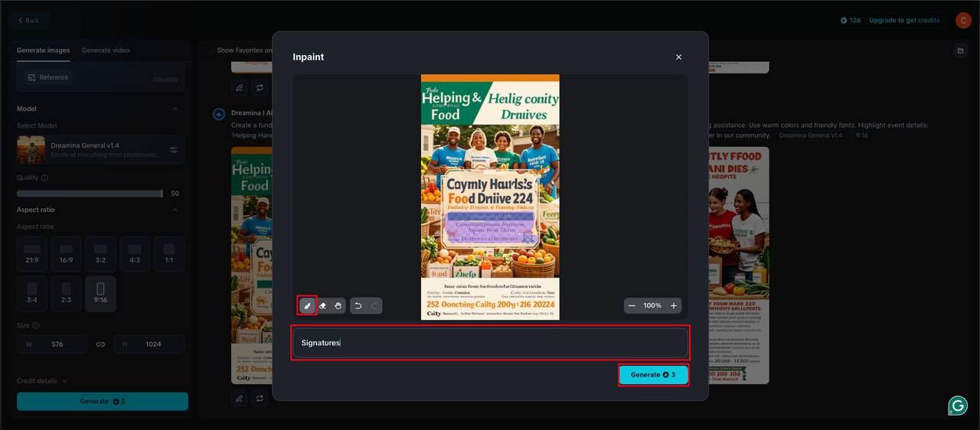
Task: Open model settings sliders icon
Action: (x=174, y=149)
